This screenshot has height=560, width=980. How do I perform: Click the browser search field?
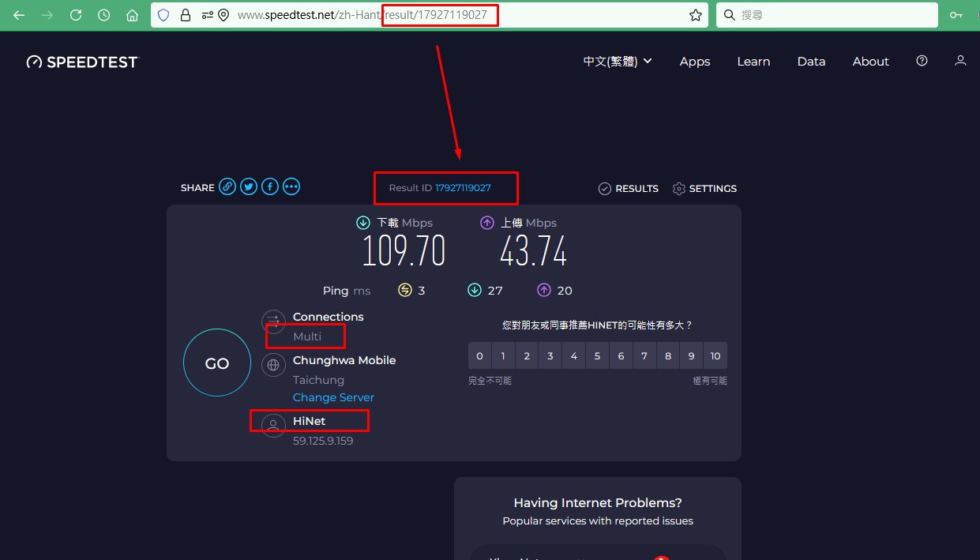pyautogui.click(x=825, y=15)
